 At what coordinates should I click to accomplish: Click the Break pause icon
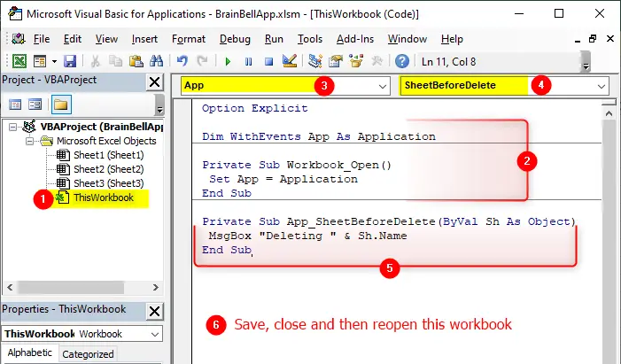tap(248, 62)
